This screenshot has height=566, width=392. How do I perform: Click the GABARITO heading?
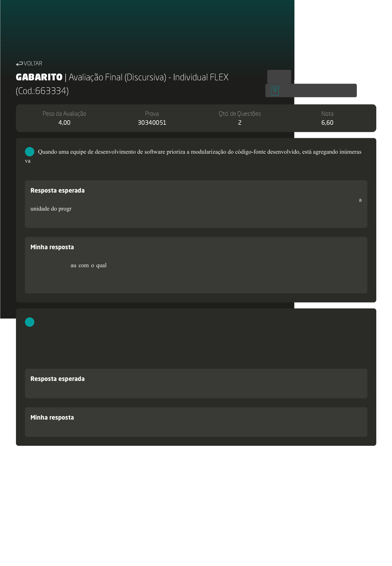pyautogui.click(x=39, y=77)
